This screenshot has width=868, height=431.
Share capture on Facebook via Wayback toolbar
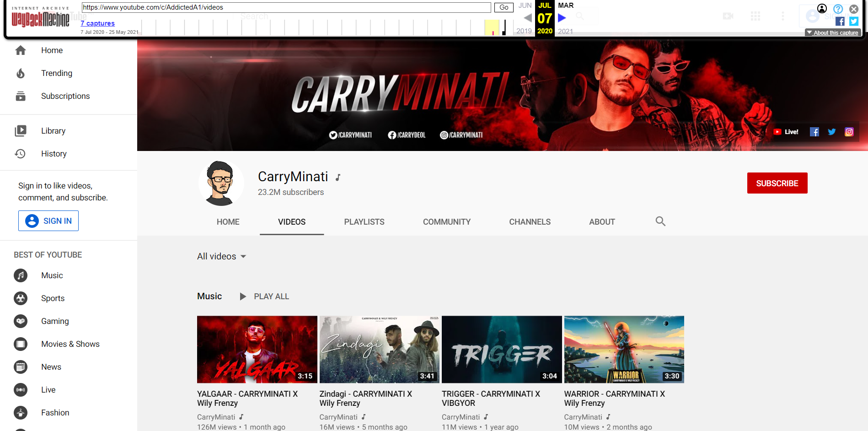click(x=840, y=21)
